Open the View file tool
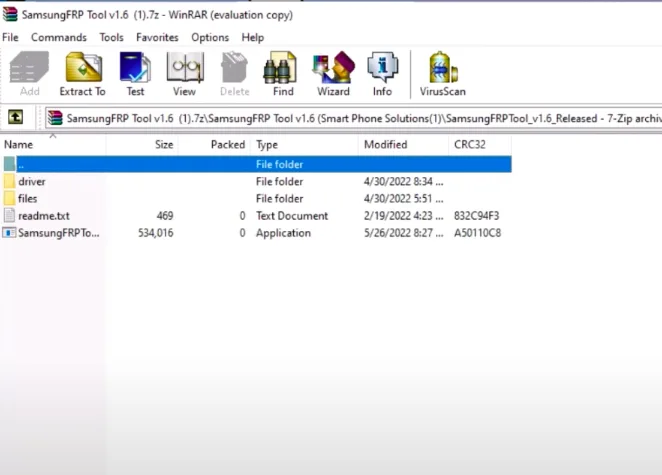The height and width of the screenshot is (475, 662). tap(184, 74)
